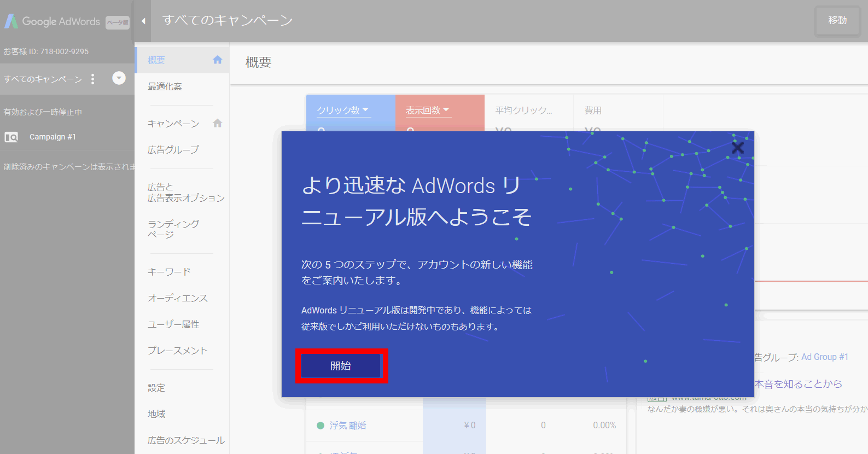This screenshot has width=868, height=454.
Task: Open the 最適化案 page
Action: (x=165, y=86)
